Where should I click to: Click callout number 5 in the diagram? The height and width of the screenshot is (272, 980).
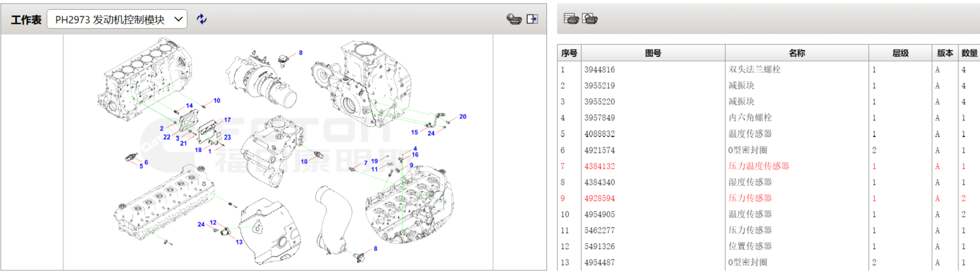tap(140, 166)
